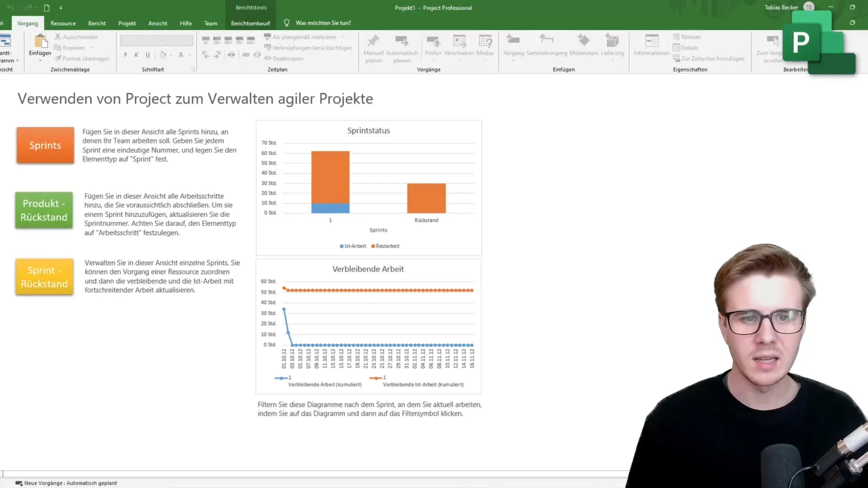Toggle Verknüpfungen berücksichtigen
Viewport: 868px width, 488px height.
coord(308,47)
